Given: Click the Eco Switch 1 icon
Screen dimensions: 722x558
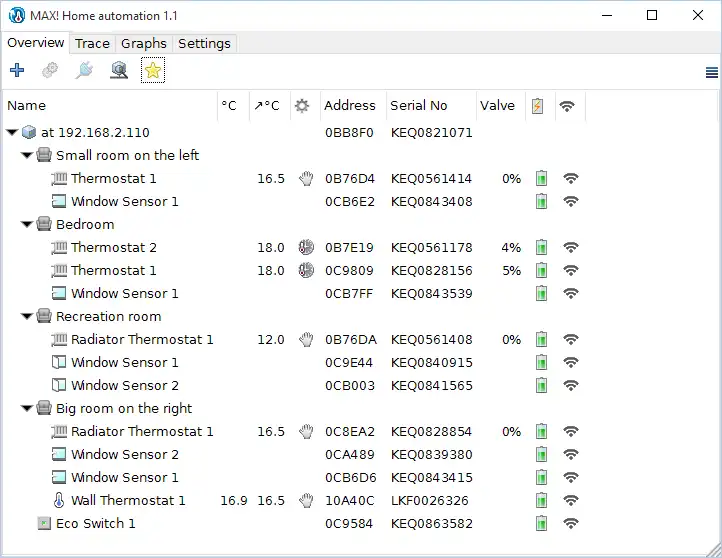Looking at the screenshot, I should pos(44,523).
